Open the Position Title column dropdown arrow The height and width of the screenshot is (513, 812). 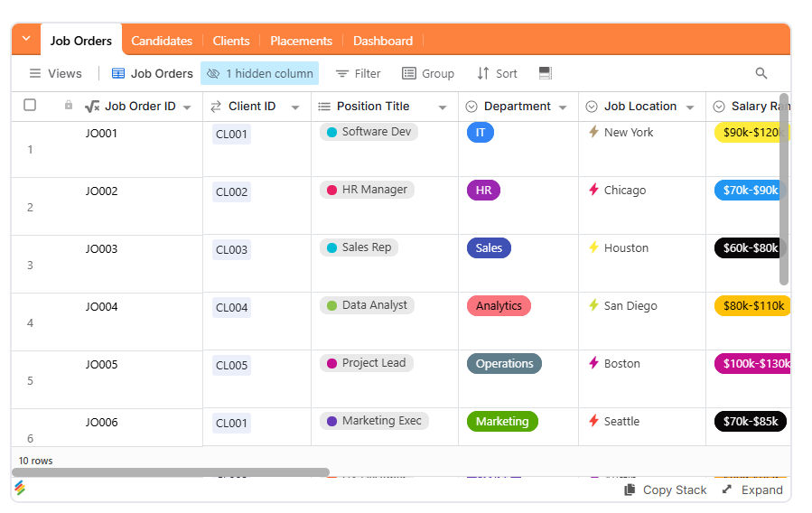coord(443,107)
